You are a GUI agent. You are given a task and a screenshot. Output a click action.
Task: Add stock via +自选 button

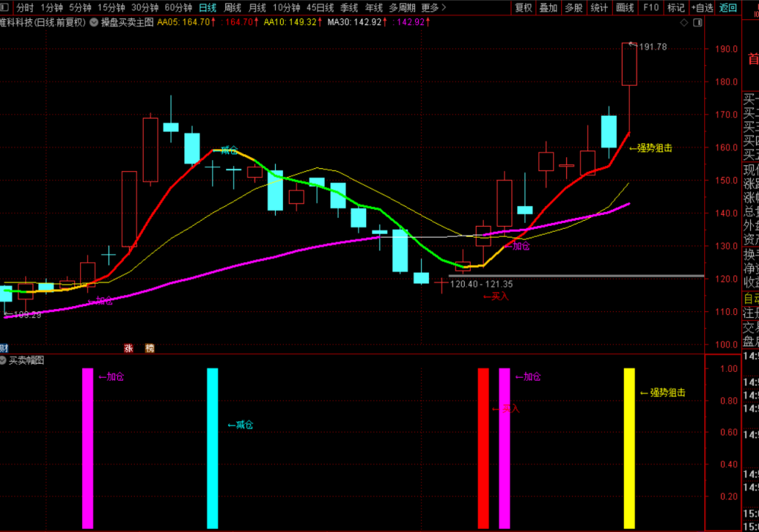(702, 7)
